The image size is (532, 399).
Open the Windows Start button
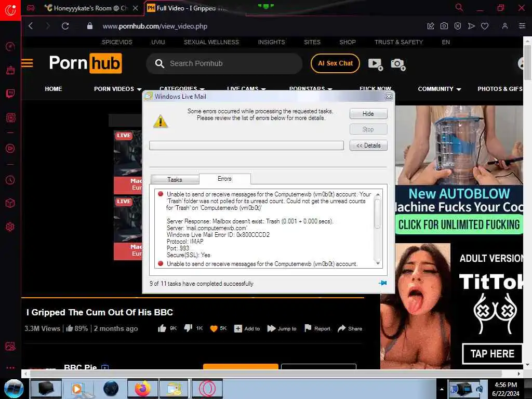[x=14, y=389]
